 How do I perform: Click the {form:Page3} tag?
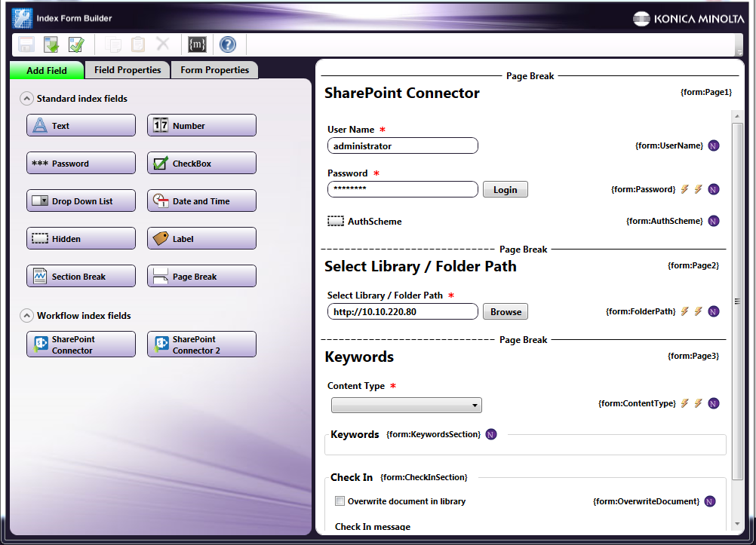coord(693,356)
